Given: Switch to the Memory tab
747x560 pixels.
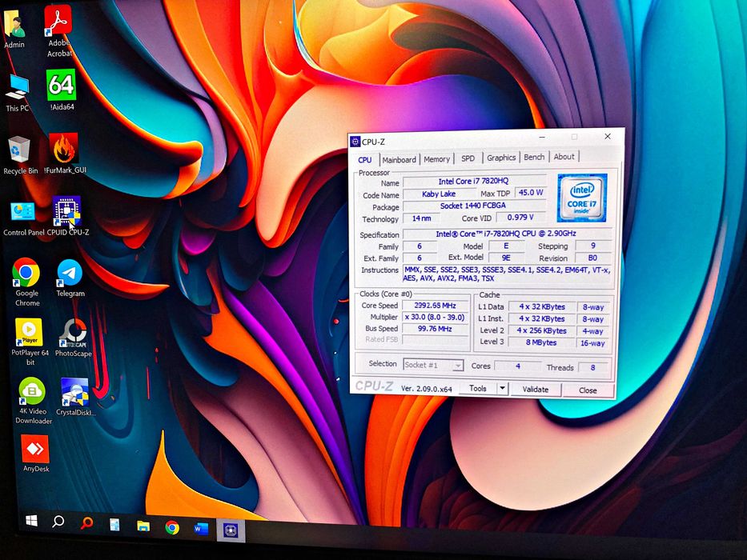Looking at the screenshot, I should 436,159.
